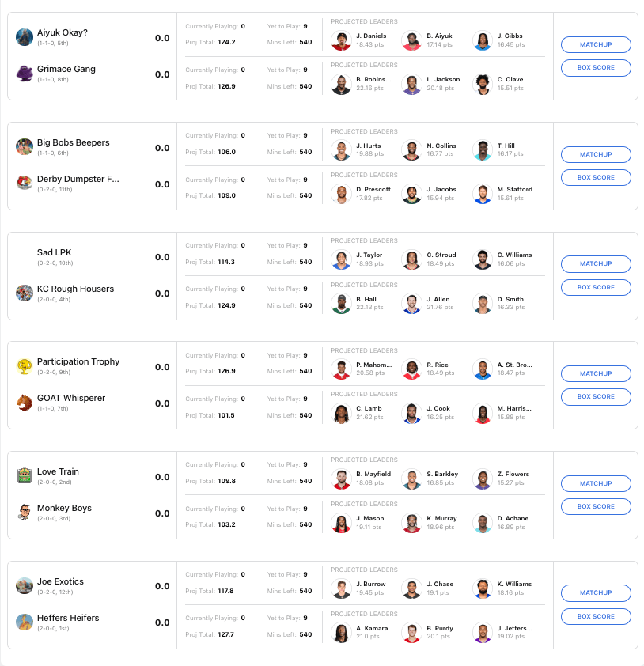Click the Participation Trophy team icon

click(25, 366)
